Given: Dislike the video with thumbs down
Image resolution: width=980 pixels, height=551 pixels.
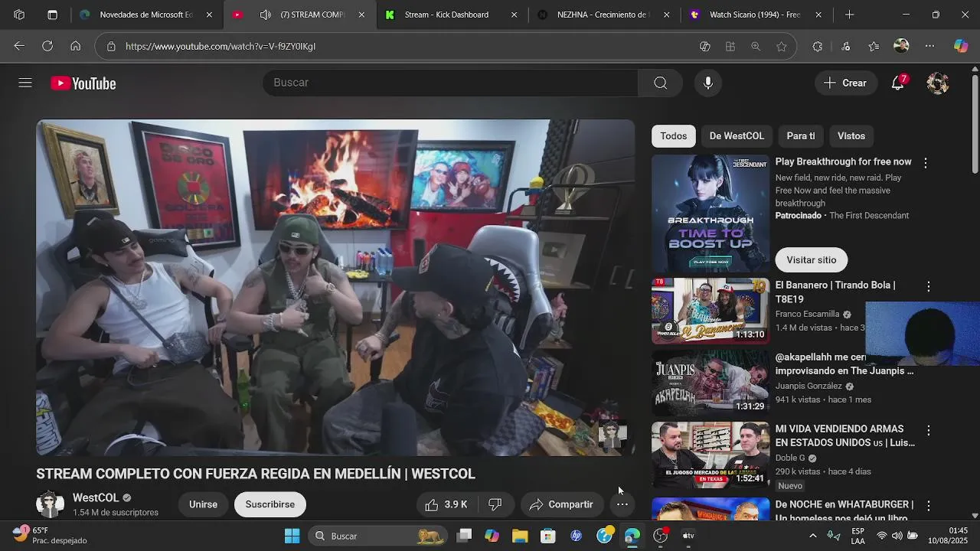Looking at the screenshot, I should click(x=495, y=504).
